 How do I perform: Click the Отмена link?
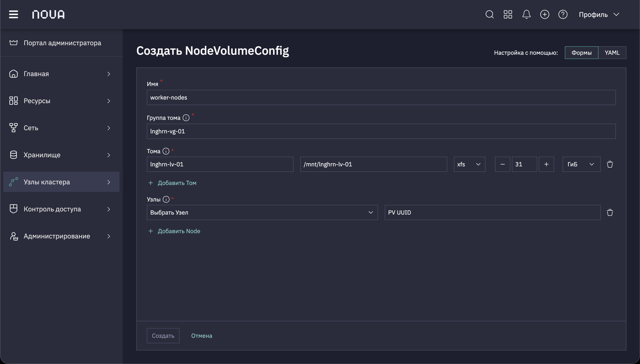pyautogui.click(x=202, y=336)
